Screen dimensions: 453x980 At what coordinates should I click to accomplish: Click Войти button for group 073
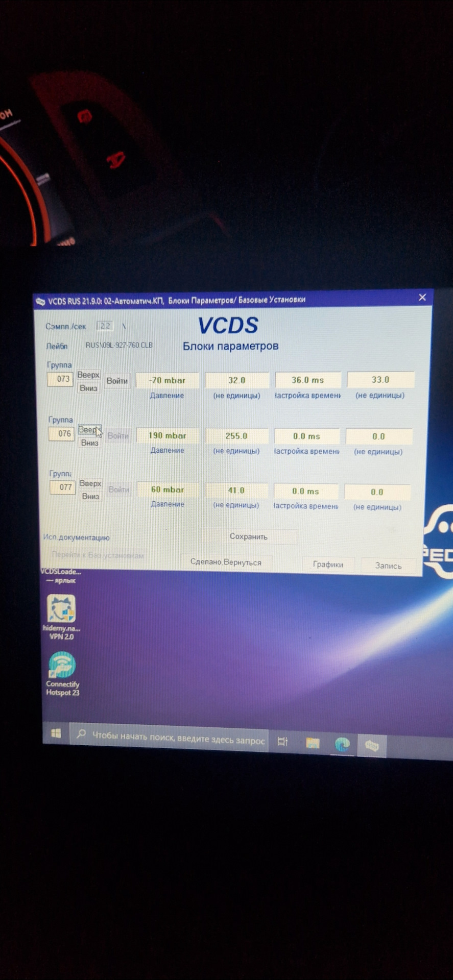tap(117, 381)
